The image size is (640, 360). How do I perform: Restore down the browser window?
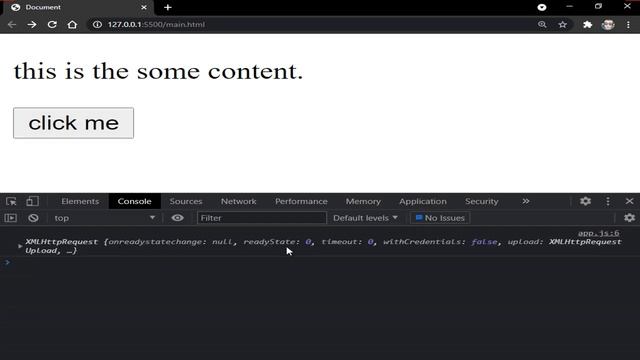(x=598, y=7)
